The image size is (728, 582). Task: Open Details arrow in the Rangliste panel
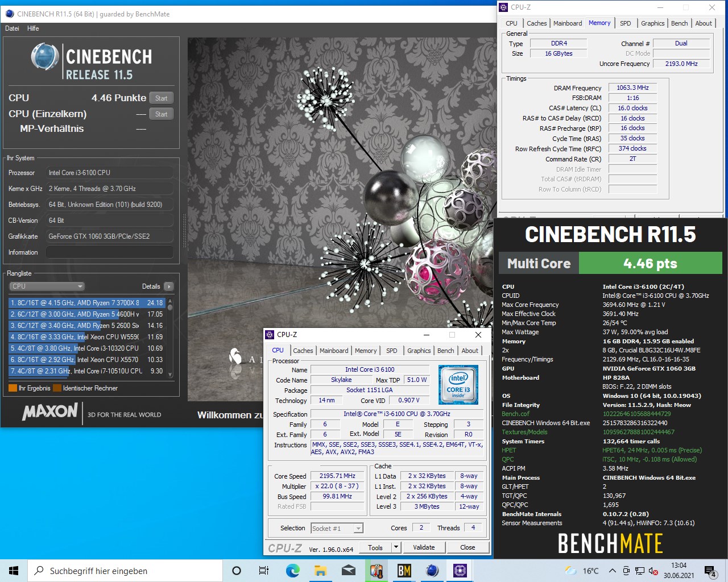pyautogui.click(x=168, y=286)
